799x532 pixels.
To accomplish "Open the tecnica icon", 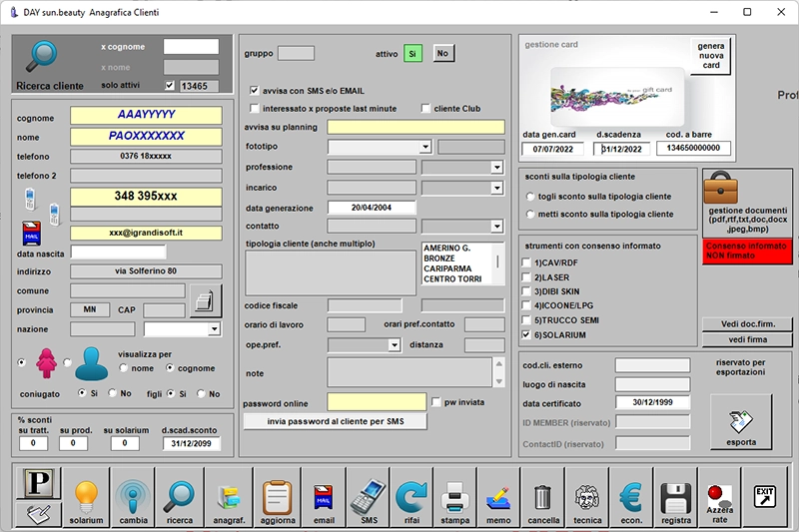I will tap(587, 497).
